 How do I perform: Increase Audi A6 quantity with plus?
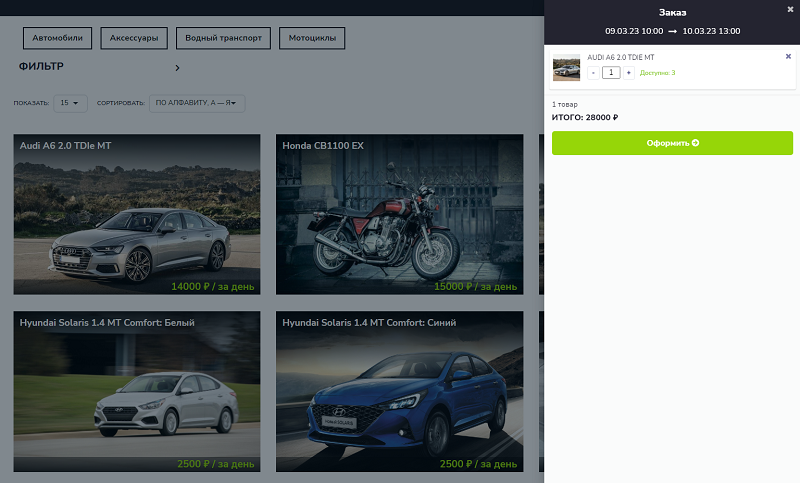tap(629, 73)
